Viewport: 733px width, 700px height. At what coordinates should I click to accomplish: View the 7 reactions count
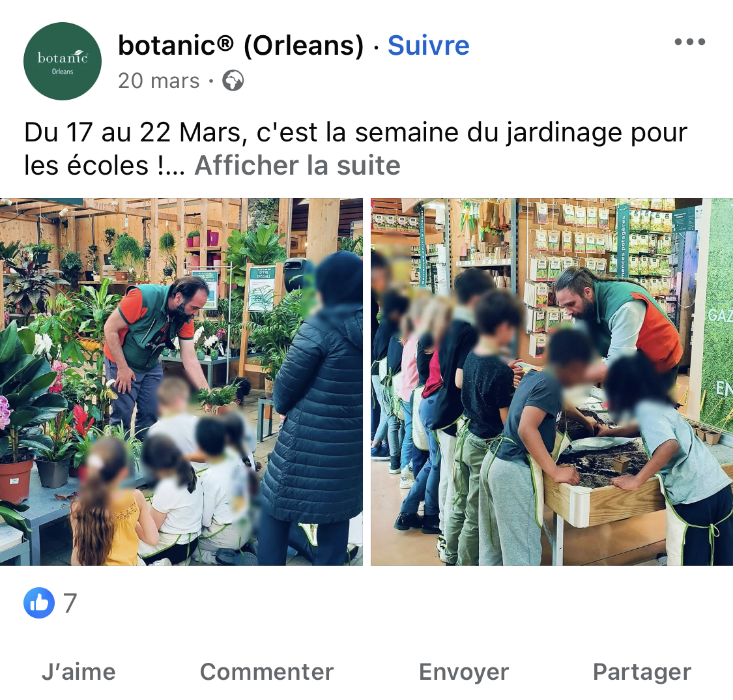click(70, 603)
